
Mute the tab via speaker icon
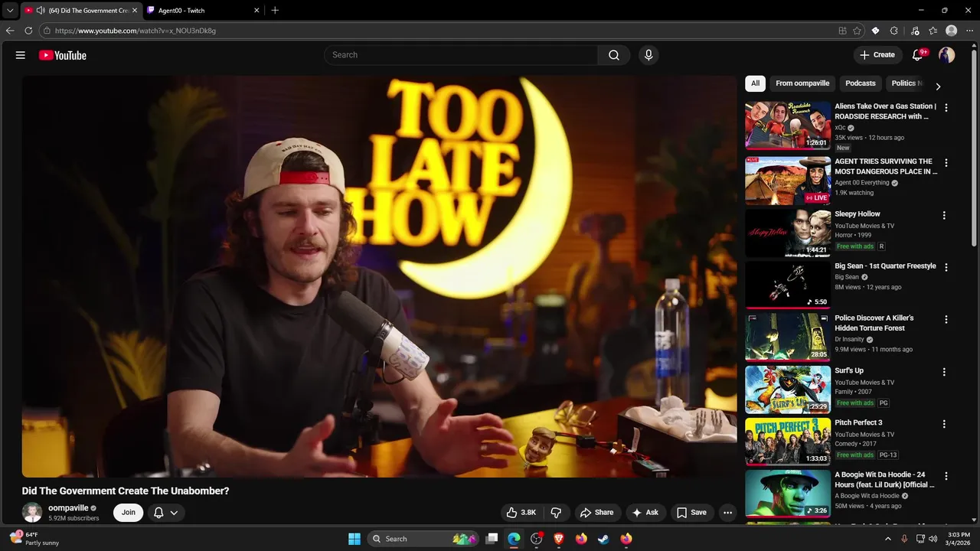point(41,11)
